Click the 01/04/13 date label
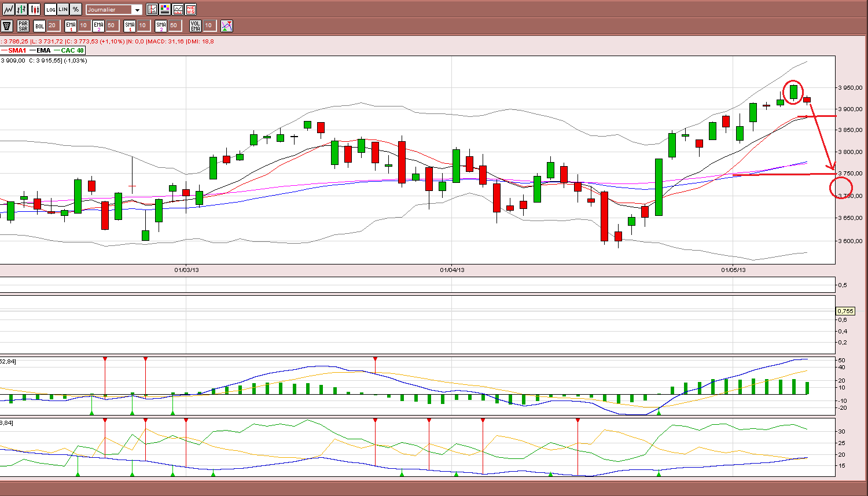This screenshot has width=868, height=496. pyautogui.click(x=452, y=270)
